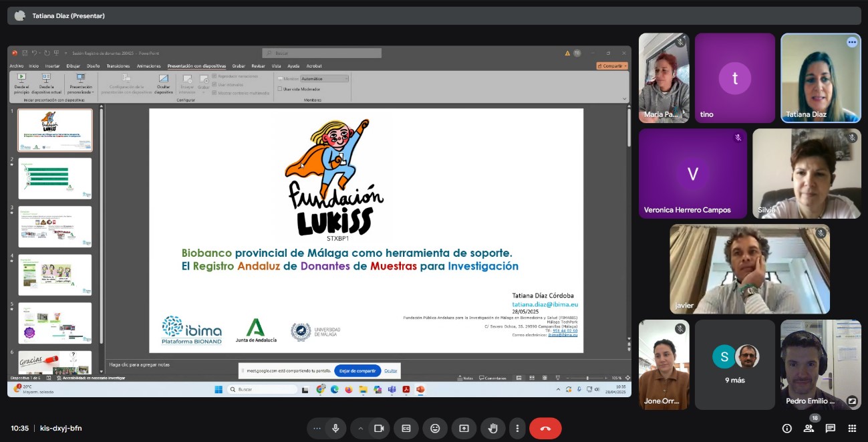Open meeting details info icon
This screenshot has height=442, width=868.
786,428
